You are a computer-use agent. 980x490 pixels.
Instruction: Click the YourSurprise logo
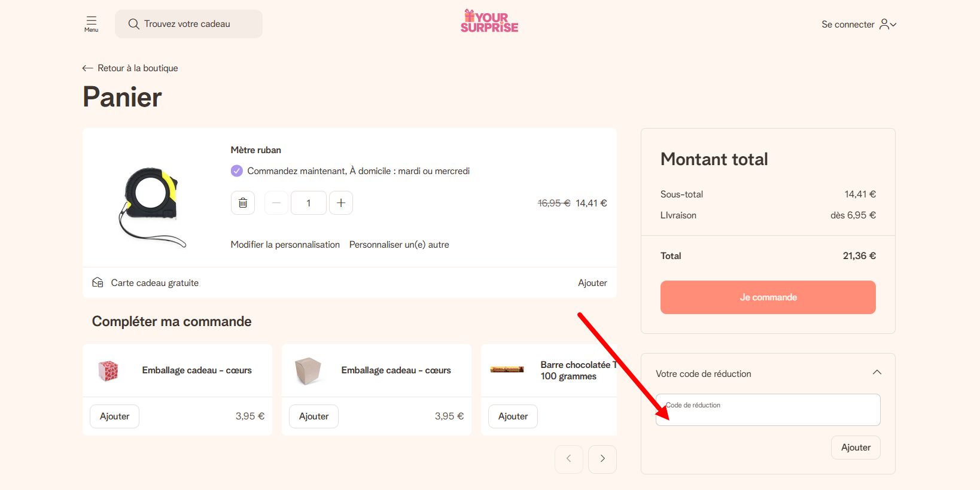click(489, 21)
